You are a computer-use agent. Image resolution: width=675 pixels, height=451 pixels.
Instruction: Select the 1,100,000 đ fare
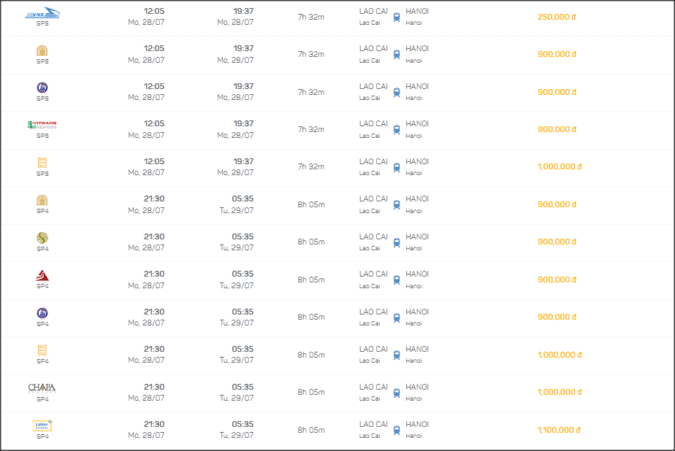coord(557,430)
